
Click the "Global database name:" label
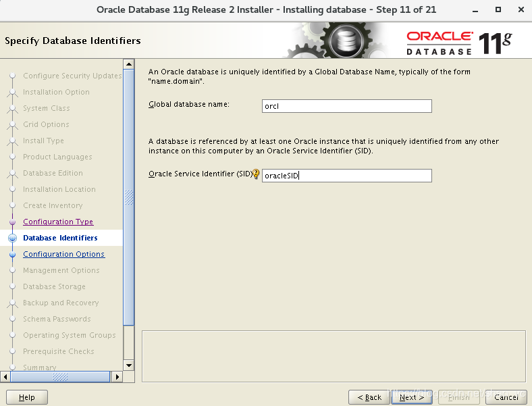coord(189,104)
